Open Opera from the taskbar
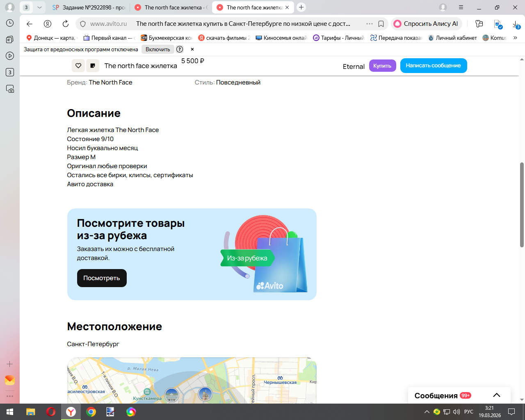Viewport: 525px width, 420px height. point(51,412)
